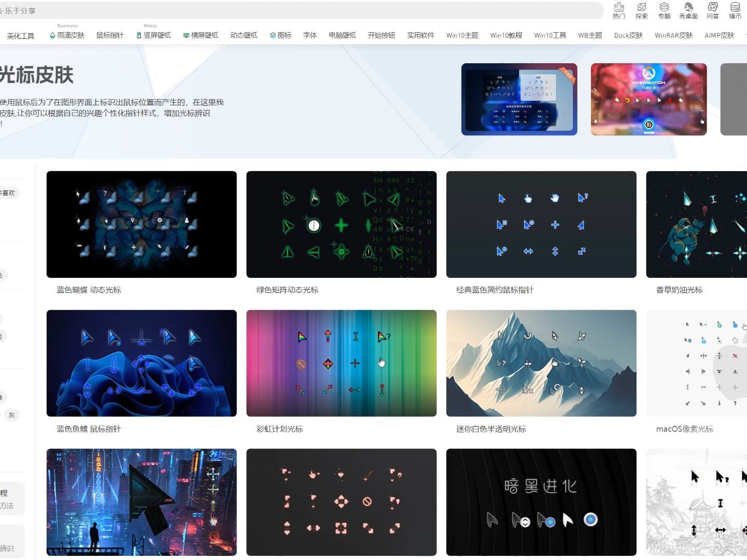Open the 热门 ranking icon
The width and height of the screenshot is (747, 560).
(619, 10)
